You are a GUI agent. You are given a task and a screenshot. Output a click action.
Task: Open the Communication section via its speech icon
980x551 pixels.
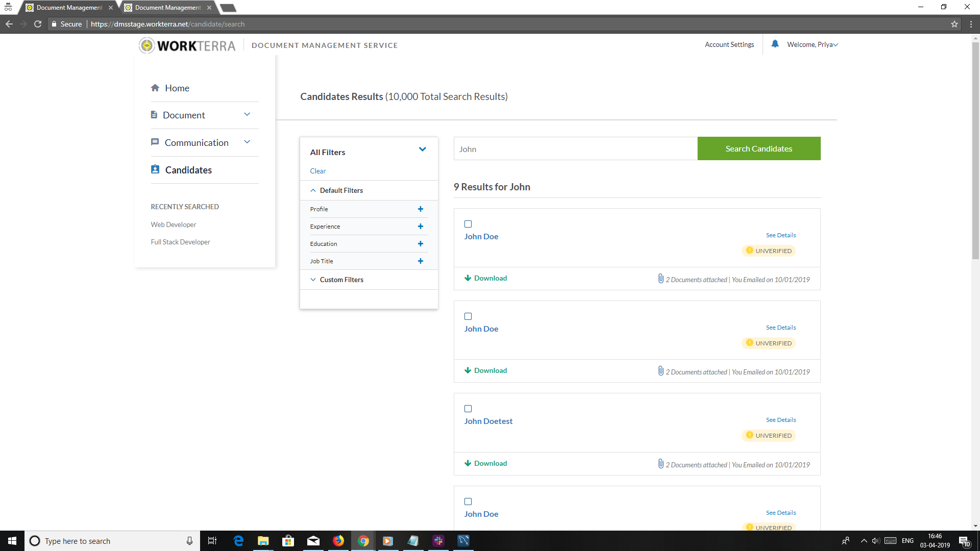(x=155, y=142)
